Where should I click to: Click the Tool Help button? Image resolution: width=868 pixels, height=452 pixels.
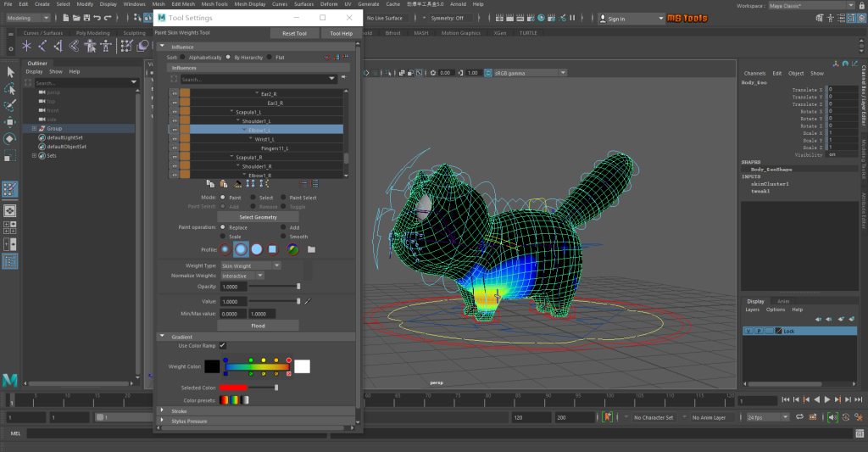(x=341, y=33)
